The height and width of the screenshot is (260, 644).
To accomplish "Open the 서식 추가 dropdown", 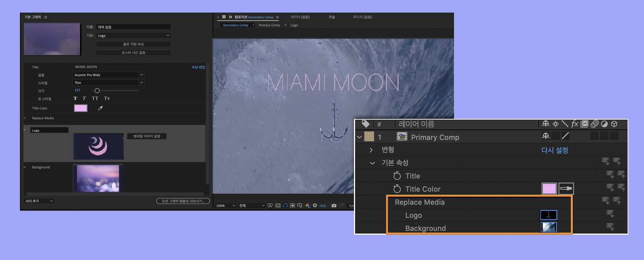I will point(39,201).
